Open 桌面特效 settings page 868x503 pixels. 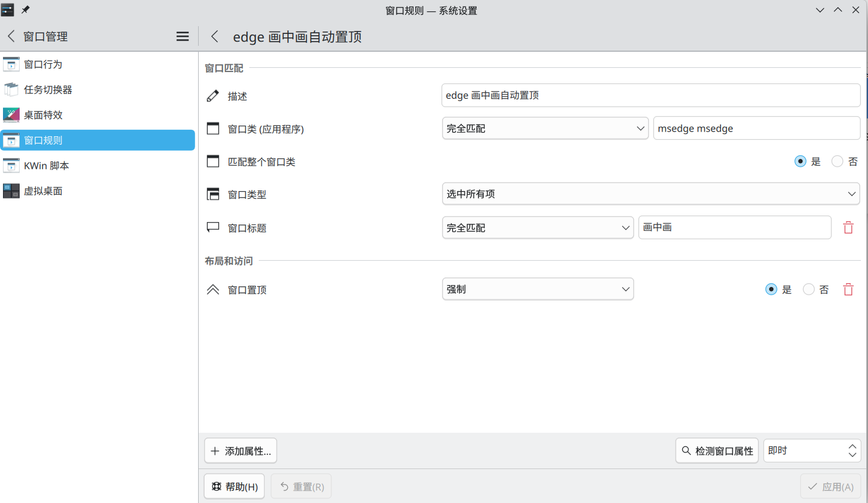tap(98, 115)
